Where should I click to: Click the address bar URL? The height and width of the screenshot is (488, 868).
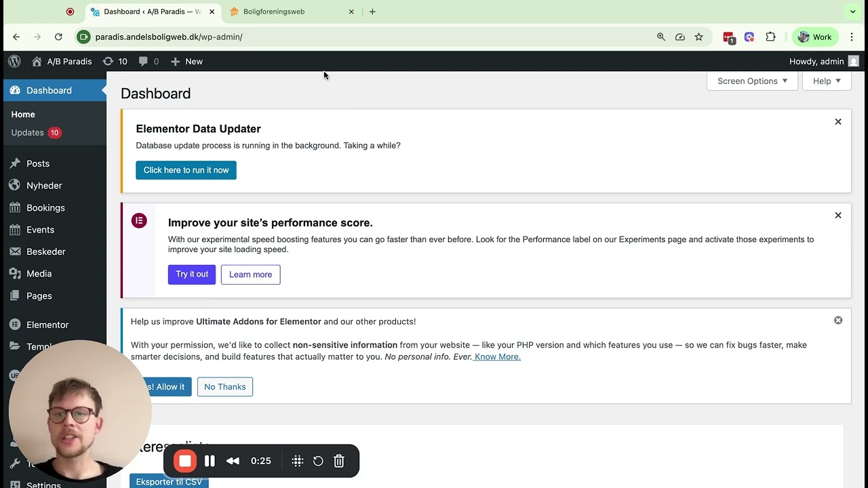point(169,37)
